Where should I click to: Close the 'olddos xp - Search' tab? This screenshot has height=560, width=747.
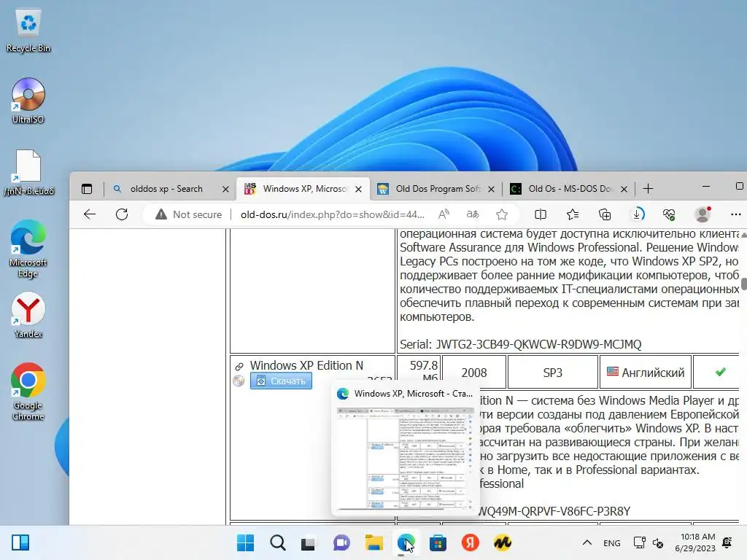coord(226,189)
